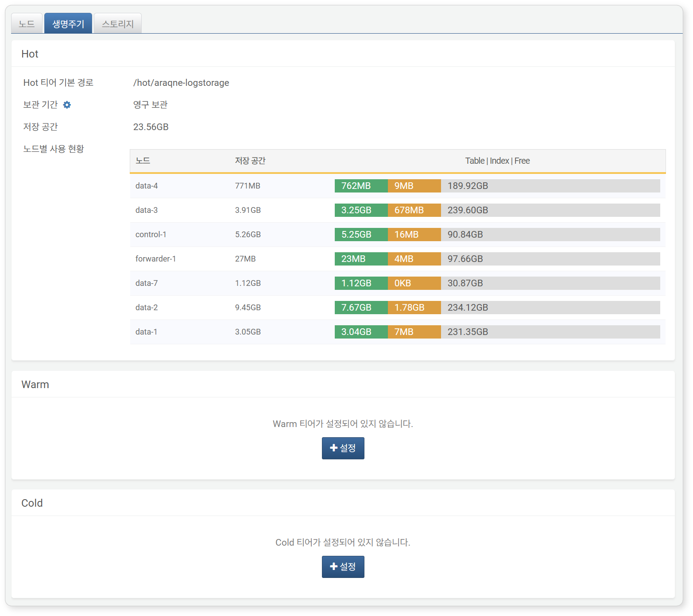Viewport: 693px width, 616px height.
Task: Click storage value 3.05GB
Action: 248,332
